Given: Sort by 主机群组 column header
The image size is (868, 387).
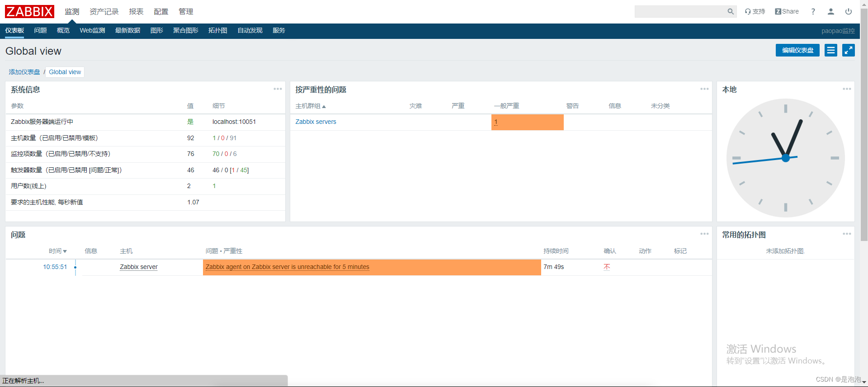Looking at the screenshot, I should [x=310, y=106].
